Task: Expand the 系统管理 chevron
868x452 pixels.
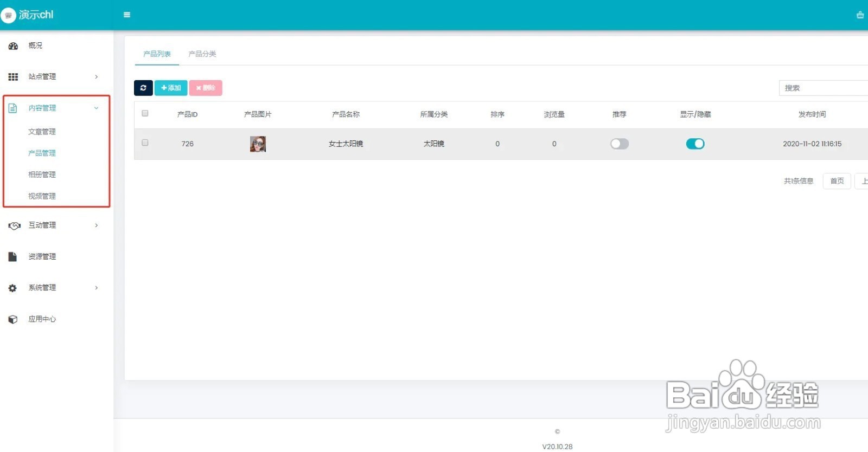Action: point(97,288)
